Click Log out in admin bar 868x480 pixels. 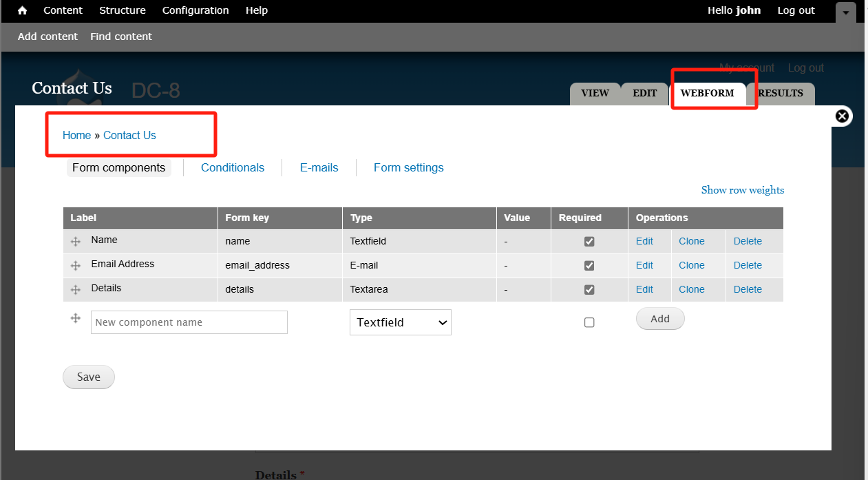point(796,10)
